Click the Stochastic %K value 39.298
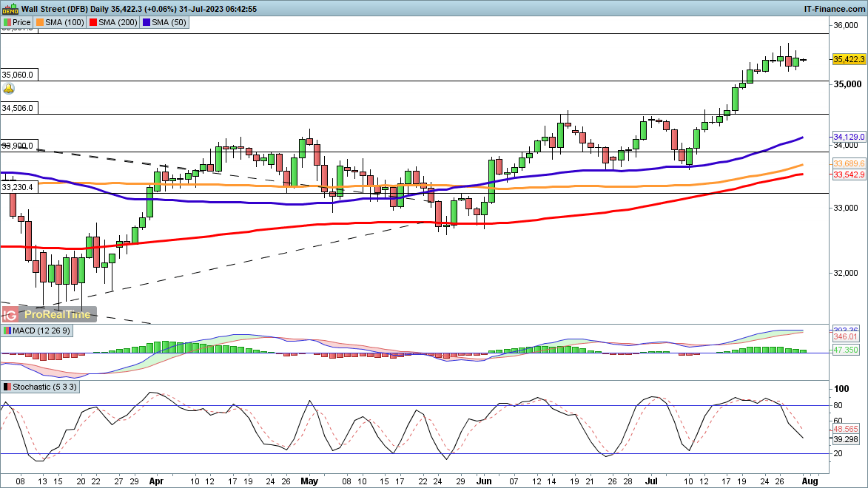The height and width of the screenshot is (488, 868). (x=845, y=439)
